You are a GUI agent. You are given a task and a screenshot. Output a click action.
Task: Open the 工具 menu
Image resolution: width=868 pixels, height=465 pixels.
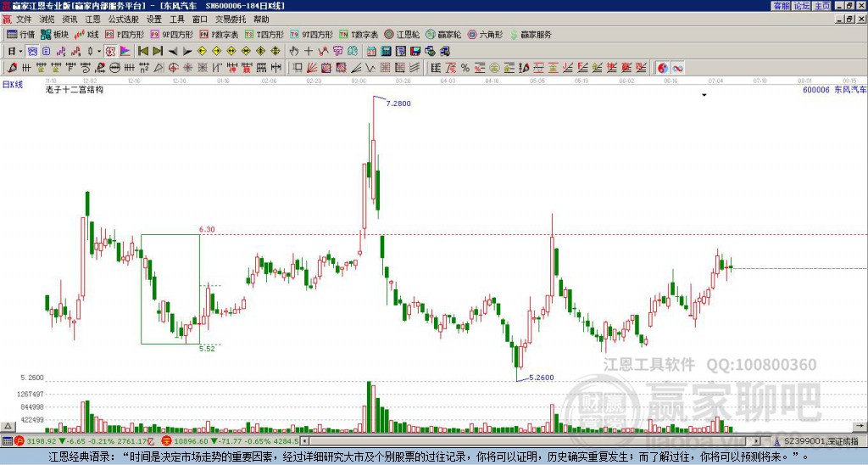(177, 20)
